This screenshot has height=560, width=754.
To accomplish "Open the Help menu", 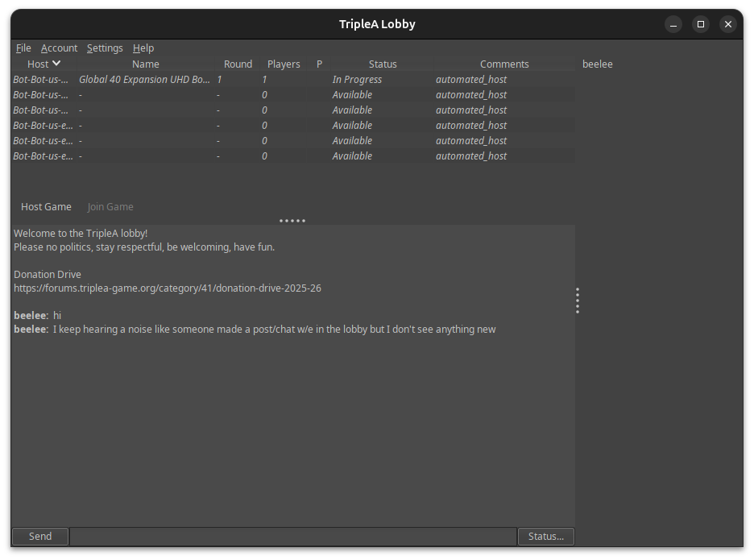I will [x=143, y=48].
